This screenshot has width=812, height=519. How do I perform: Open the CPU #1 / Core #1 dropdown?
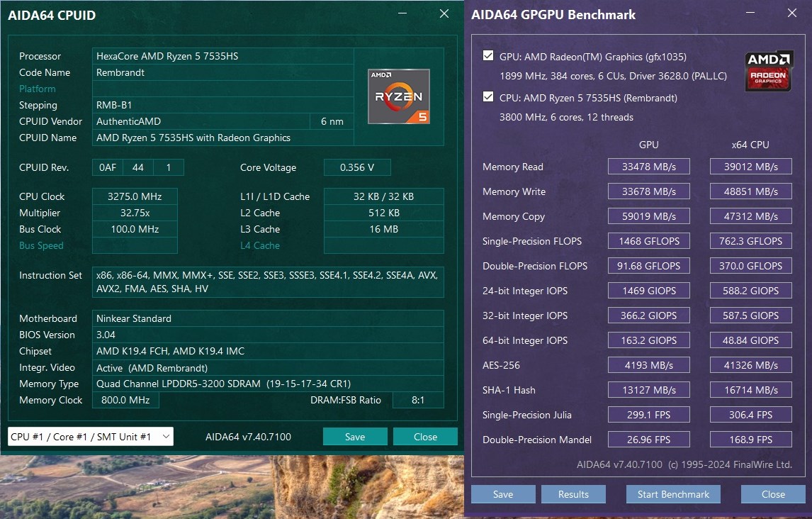tap(90, 437)
